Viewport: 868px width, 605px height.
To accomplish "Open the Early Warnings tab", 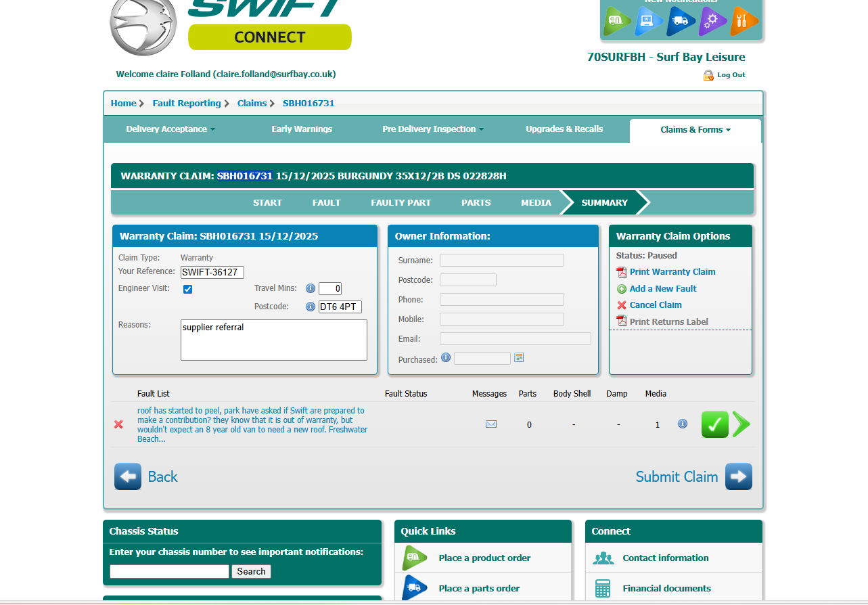I will pos(302,129).
